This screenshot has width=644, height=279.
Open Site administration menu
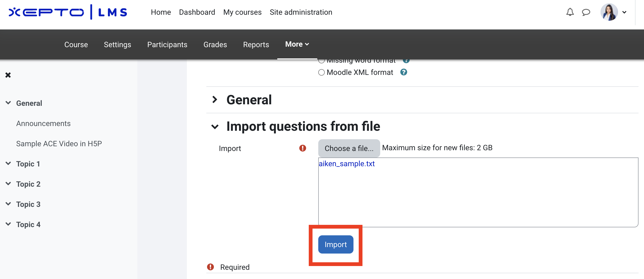301,12
